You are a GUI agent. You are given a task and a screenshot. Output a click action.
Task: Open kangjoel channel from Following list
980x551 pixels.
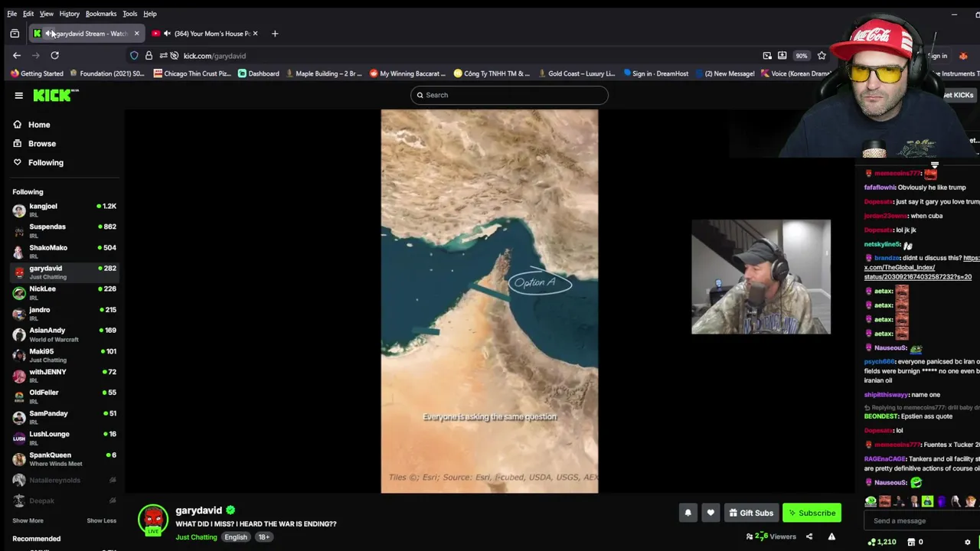(x=64, y=210)
